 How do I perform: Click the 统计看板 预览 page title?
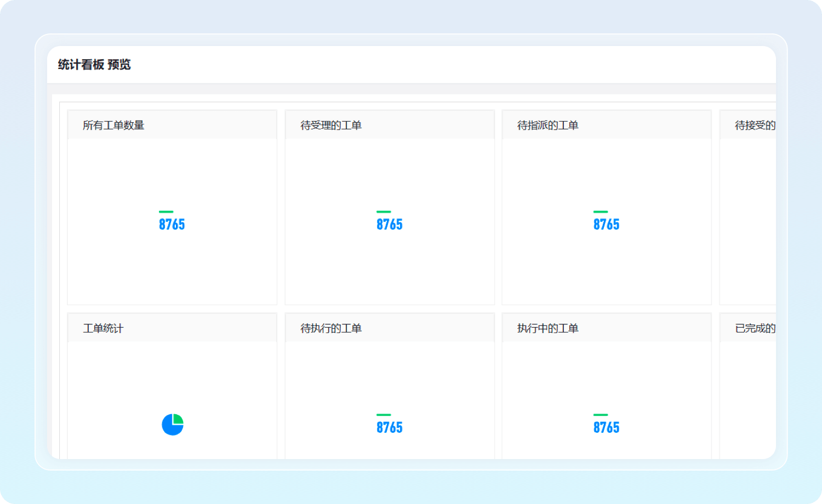point(94,65)
